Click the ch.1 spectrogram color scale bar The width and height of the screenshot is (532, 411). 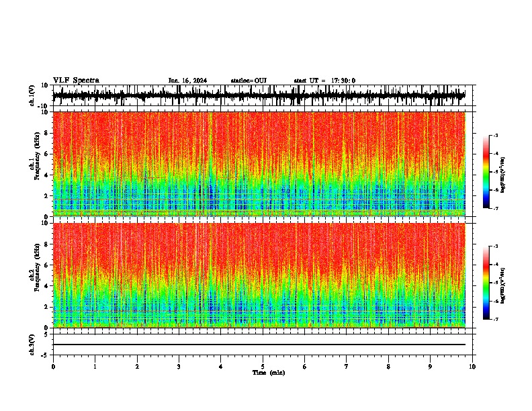[486, 172]
